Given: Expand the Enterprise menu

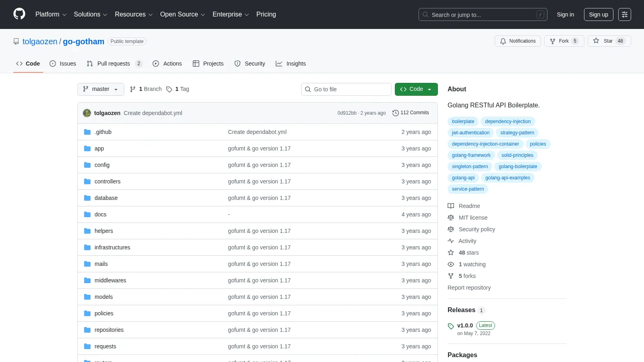Looking at the screenshot, I should [231, 14].
